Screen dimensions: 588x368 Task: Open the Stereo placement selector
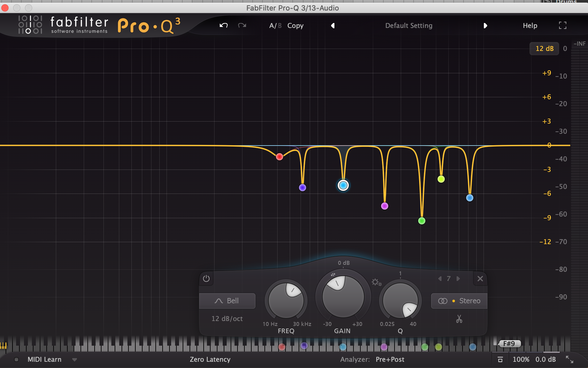(459, 301)
